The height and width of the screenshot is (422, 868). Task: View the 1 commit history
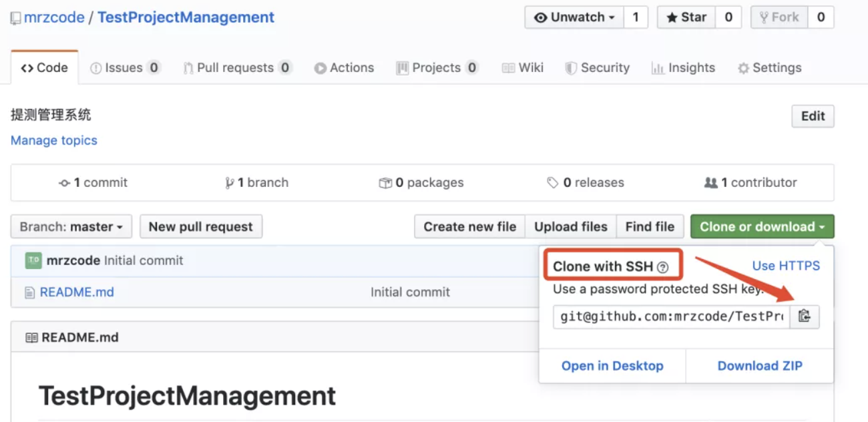93,182
